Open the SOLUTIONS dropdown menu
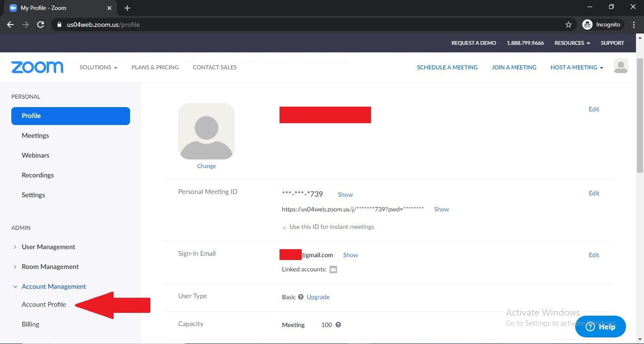The height and width of the screenshot is (344, 644). [x=98, y=67]
